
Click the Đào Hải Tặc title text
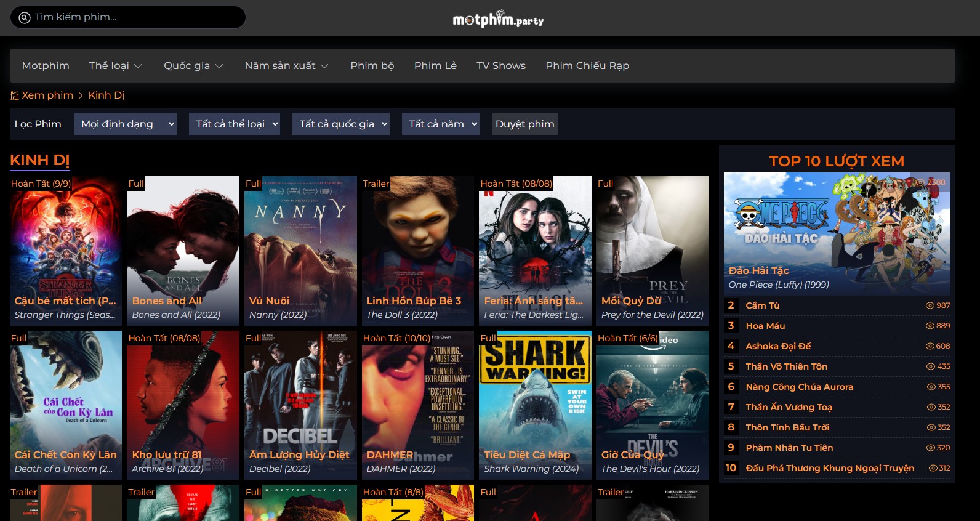[758, 270]
